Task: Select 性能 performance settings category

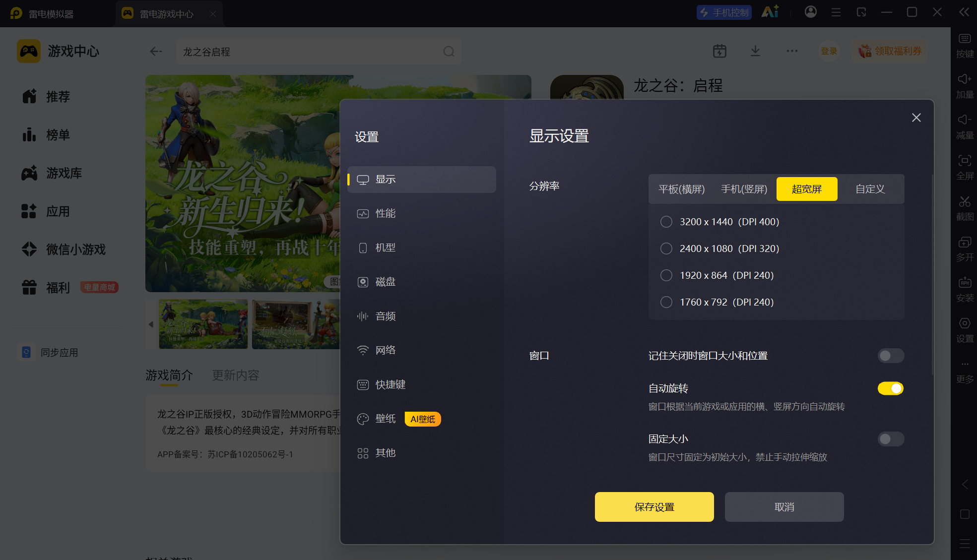Action: pyautogui.click(x=422, y=213)
